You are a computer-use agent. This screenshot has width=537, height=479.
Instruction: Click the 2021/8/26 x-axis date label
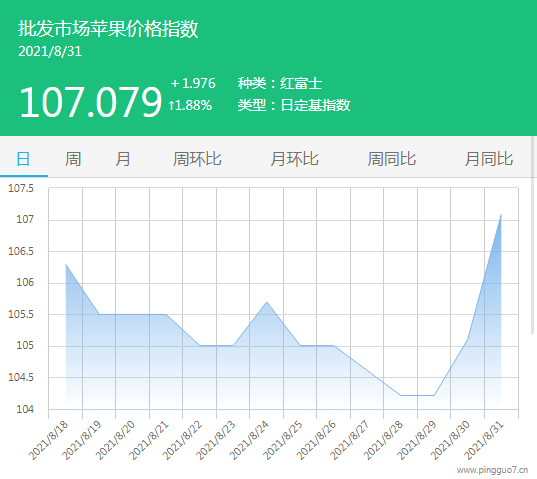[317, 441]
